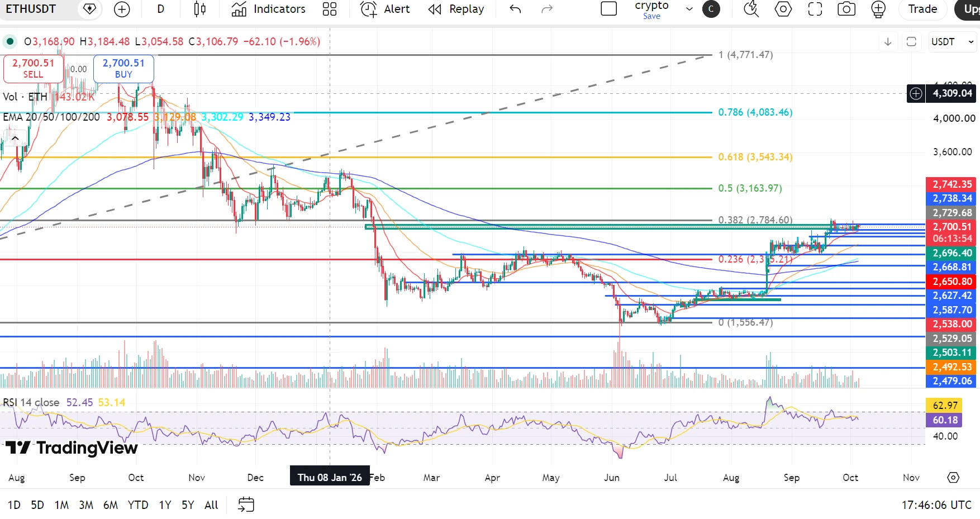980x519 pixels.
Task: Open the go-to date calendar icon
Action: pyautogui.click(x=246, y=504)
